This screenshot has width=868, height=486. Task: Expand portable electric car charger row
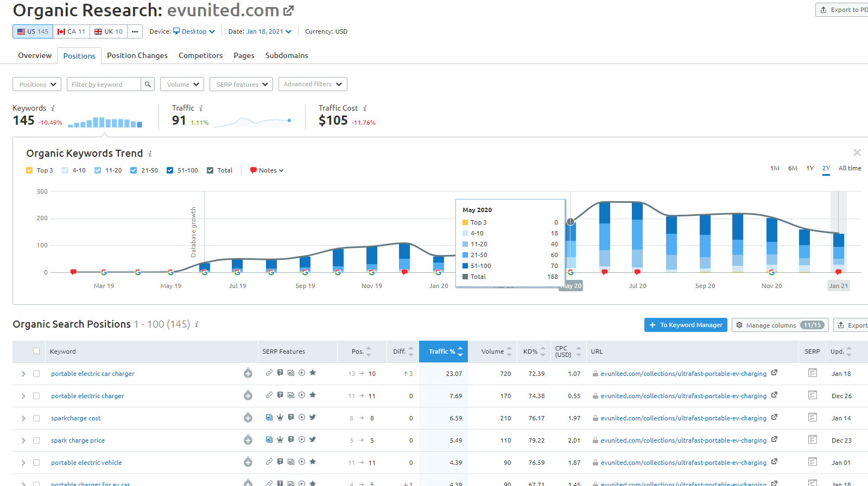click(x=23, y=374)
